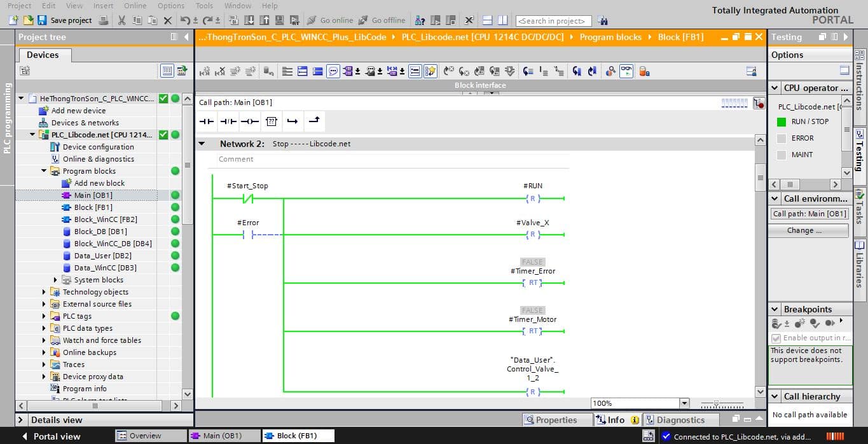868x444 pixels.
Task: Insert an output coil instruction
Action: pyautogui.click(x=250, y=121)
